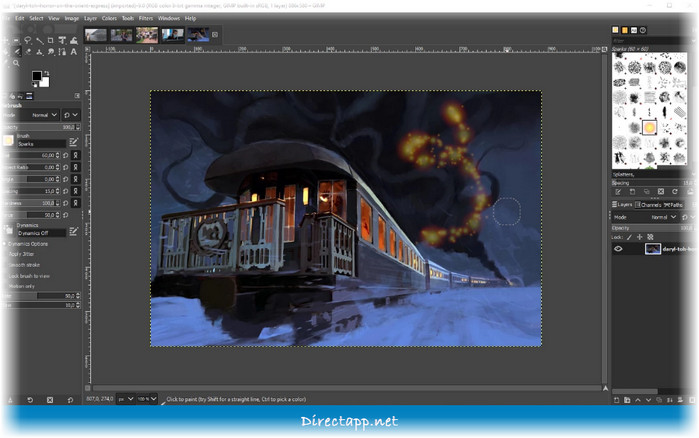
Task: Reset colors to default black and white
Action: point(35,85)
